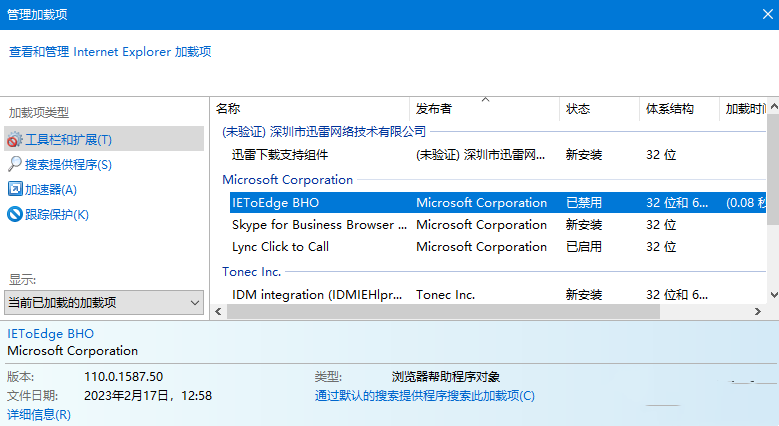Viewport: 779px width, 426px height.
Task: Select the 迅雷下载支持组件 add-on row
Action: tap(318, 155)
